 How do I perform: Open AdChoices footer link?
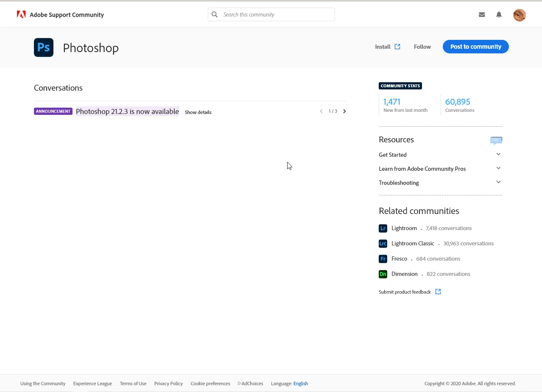point(251,384)
